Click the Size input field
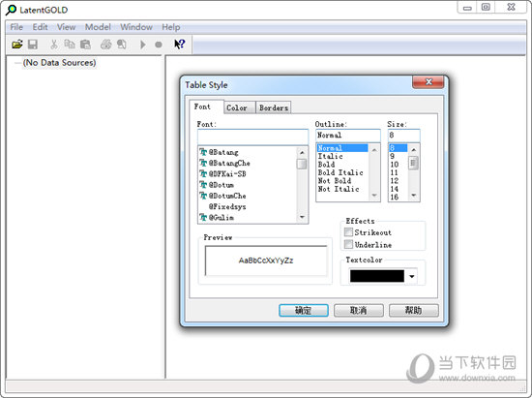Image resolution: width=532 pixels, height=398 pixels. click(x=403, y=136)
